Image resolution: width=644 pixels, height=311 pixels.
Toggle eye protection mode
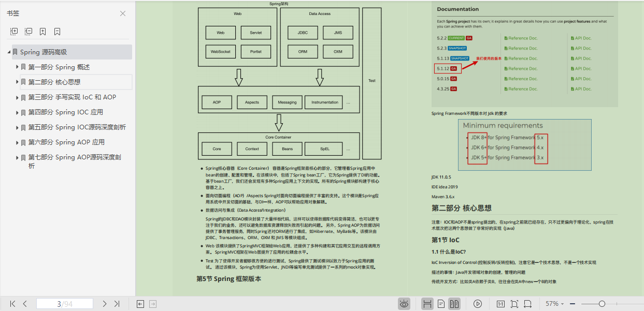point(404,304)
